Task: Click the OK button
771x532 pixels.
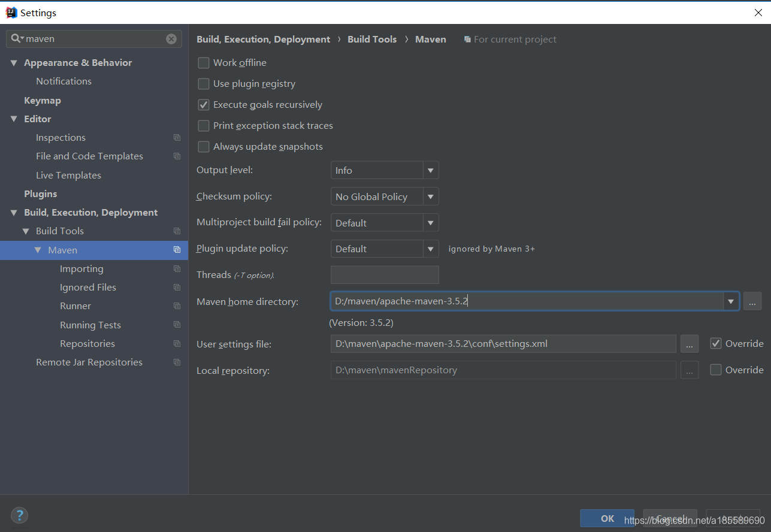Action: point(607,518)
